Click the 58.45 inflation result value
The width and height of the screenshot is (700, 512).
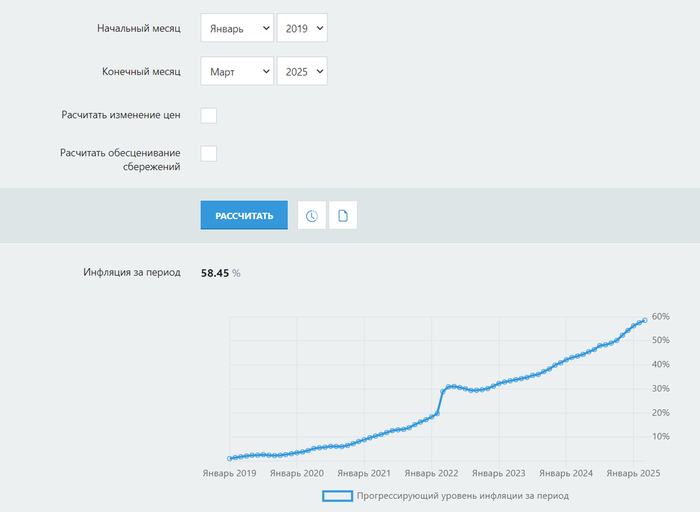[x=215, y=272]
